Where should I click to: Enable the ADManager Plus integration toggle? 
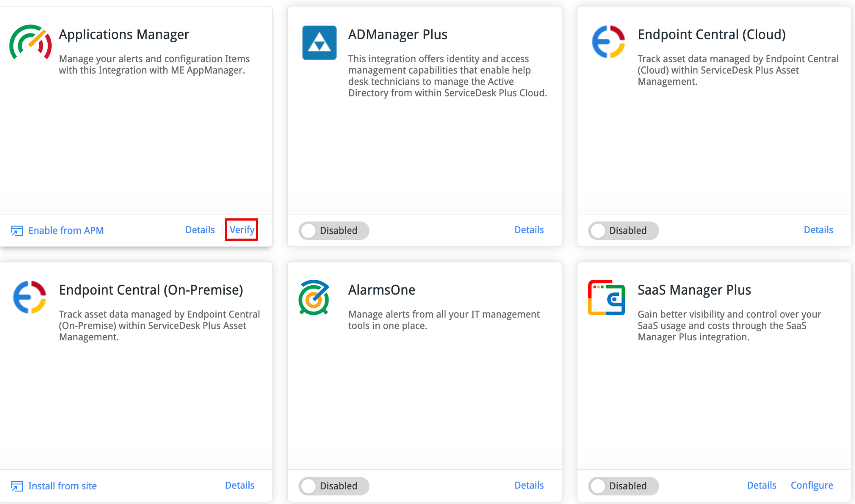pos(334,230)
